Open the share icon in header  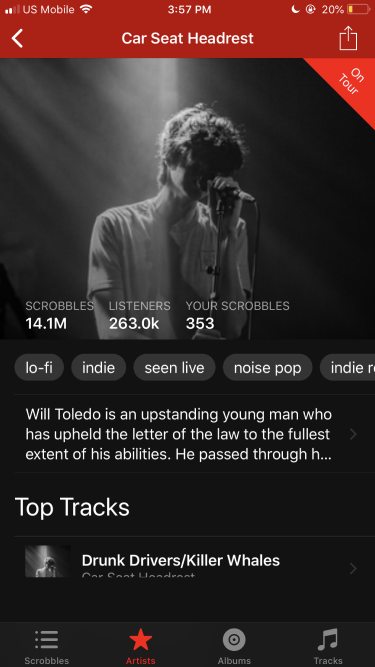[x=348, y=38]
